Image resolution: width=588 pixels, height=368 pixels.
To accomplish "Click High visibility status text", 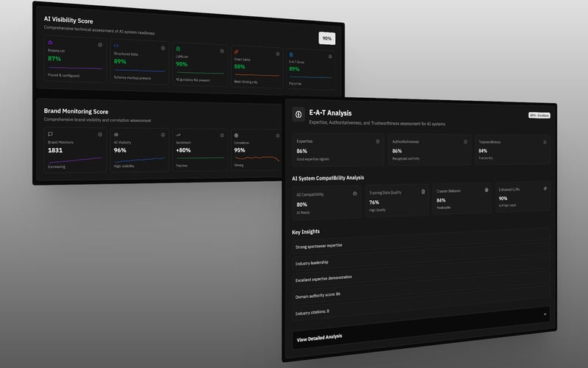I will tap(124, 166).
